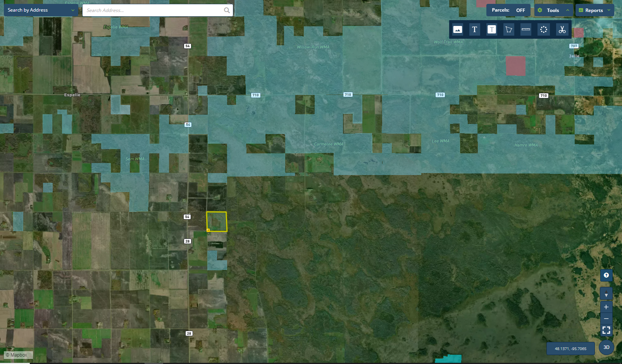Open the Search by Address dropdown
The width and height of the screenshot is (622, 364).
click(41, 10)
